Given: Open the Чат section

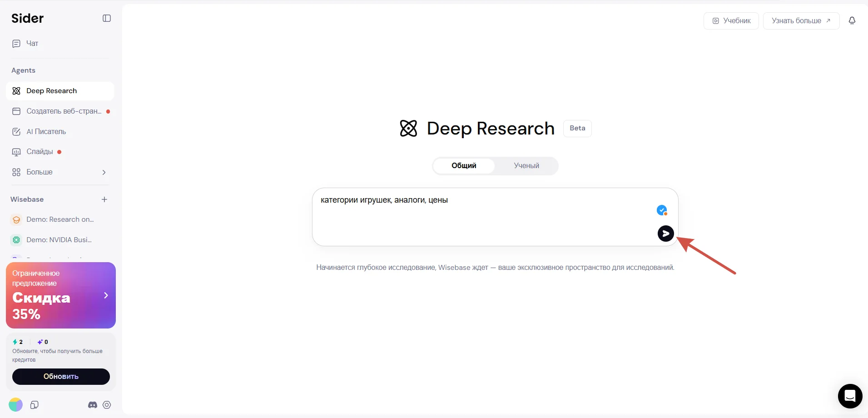Looking at the screenshot, I should pyautogui.click(x=60, y=44).
